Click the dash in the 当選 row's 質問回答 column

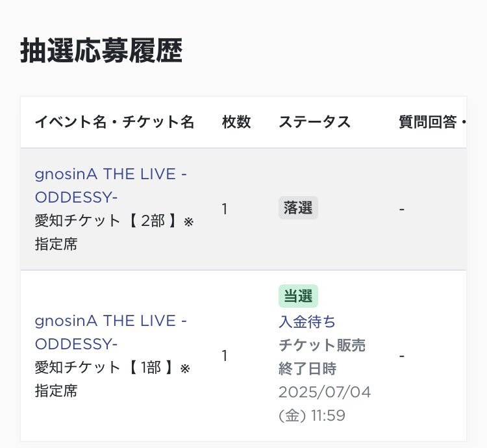[x=402, y=356]
